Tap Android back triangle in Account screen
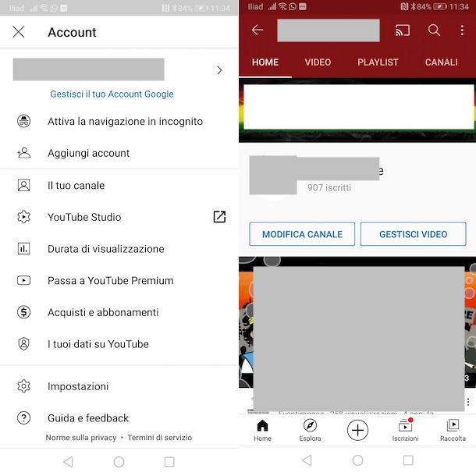The height and width of the screenshot is (476, 476). coord(69,462)
